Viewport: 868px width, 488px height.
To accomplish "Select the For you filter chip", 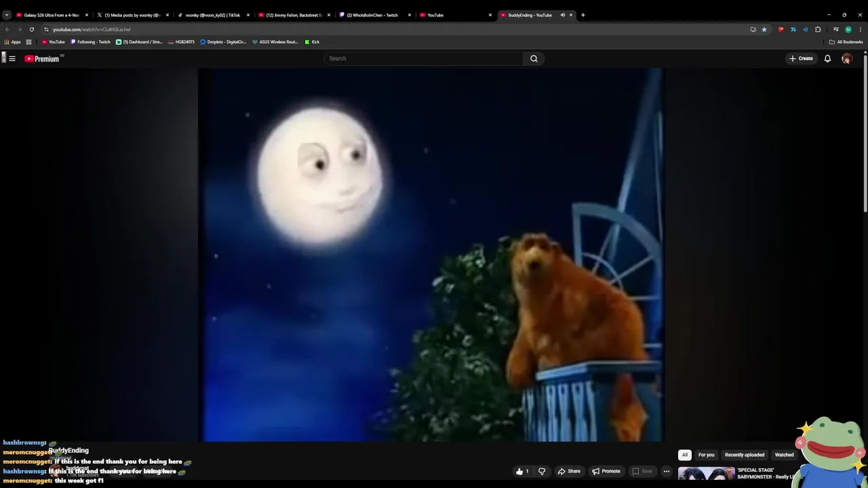I will (706, 455).
